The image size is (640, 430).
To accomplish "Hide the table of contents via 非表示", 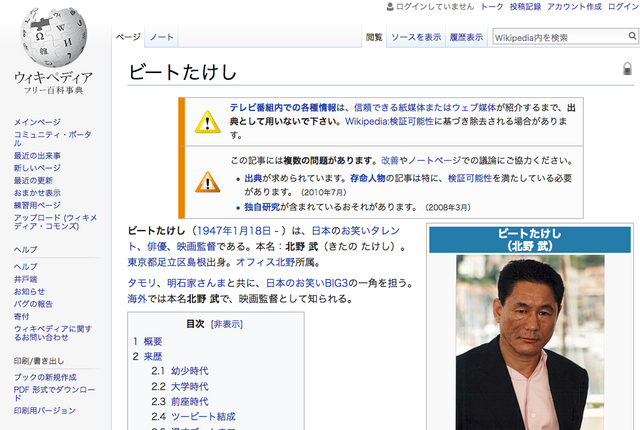I will coord(227,324).
